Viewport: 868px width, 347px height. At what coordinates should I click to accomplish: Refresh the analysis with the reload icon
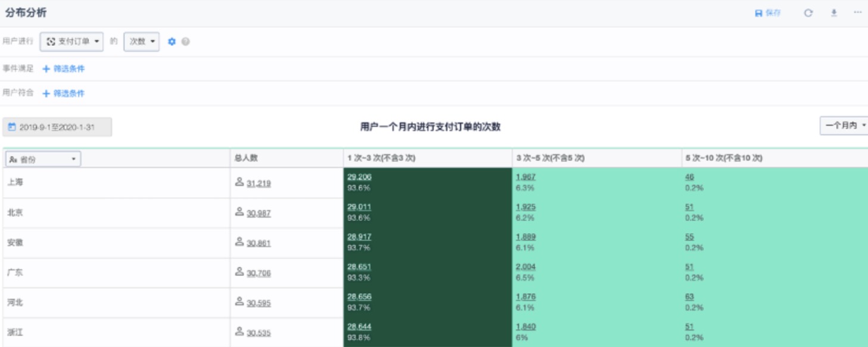click(x=808, y=13)
